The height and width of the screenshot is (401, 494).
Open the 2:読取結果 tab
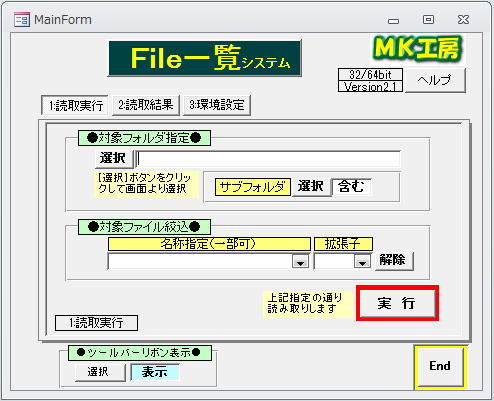pos(146,105)
